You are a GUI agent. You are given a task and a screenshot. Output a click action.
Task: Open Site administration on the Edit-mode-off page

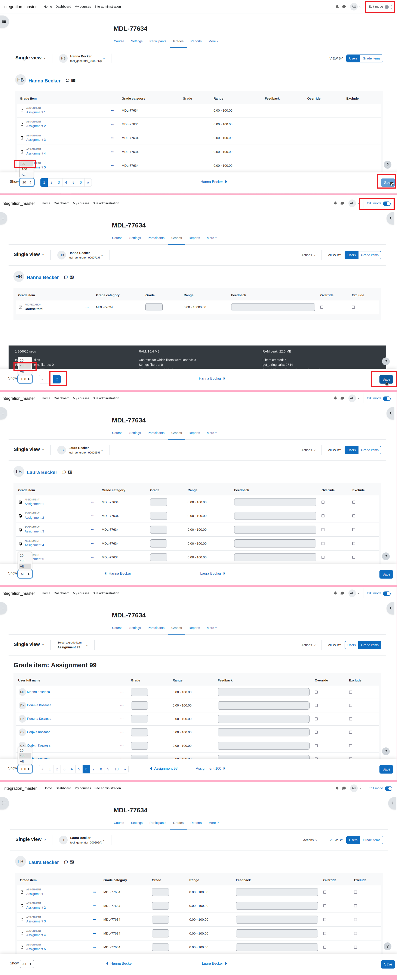pos(108,6)
